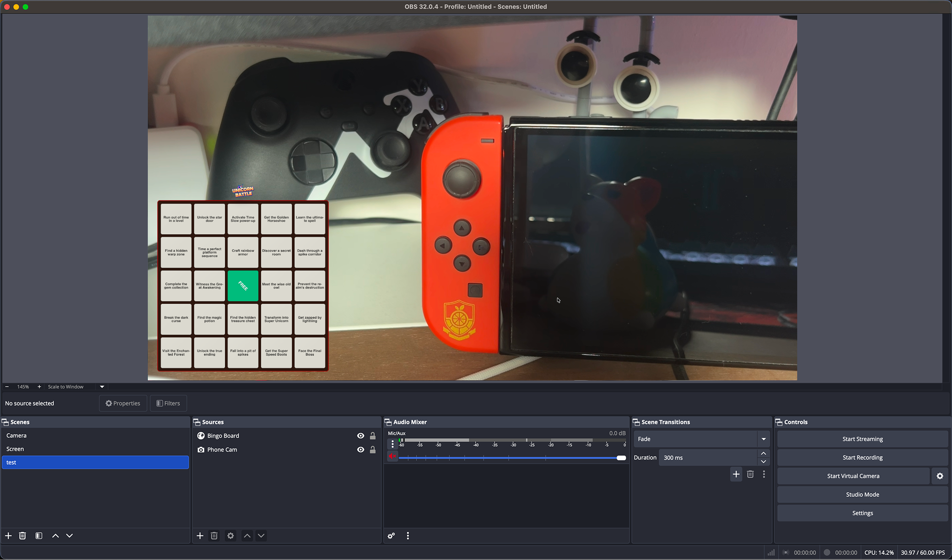Image resolution: width=952 pixels, height=560 pixels.
Task: Open Virtual Camera configuration gear
Action: pyautogui.click(x=939, y=475)
